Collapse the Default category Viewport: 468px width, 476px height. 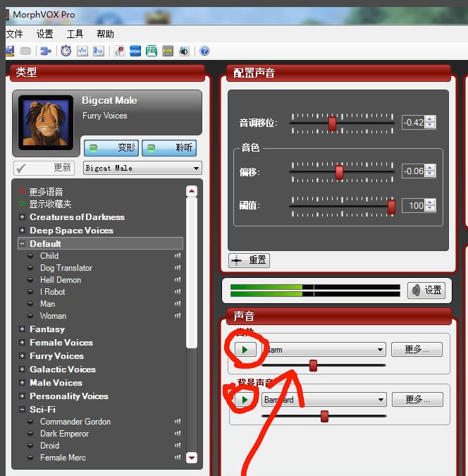click(x=22, y=243)
